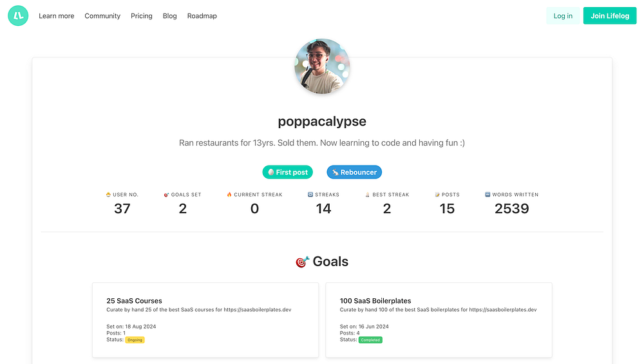Click the green Completed status tag
644x364 pixels.
click(370, 340)
